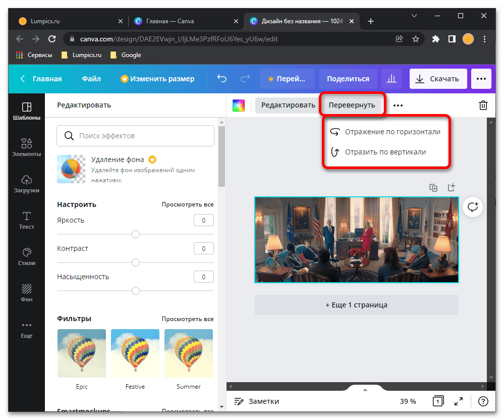Undo the last action
504x420 pixels.
[x=222, y=79]
